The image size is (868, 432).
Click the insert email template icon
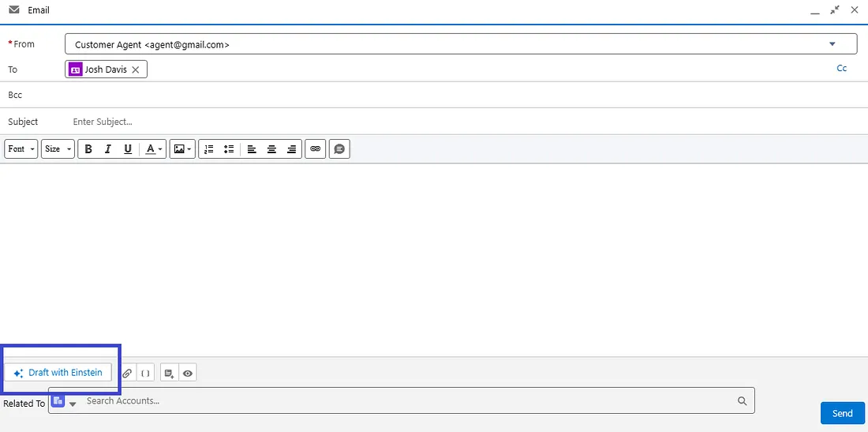pyautogui.click(x=170, y=374)
